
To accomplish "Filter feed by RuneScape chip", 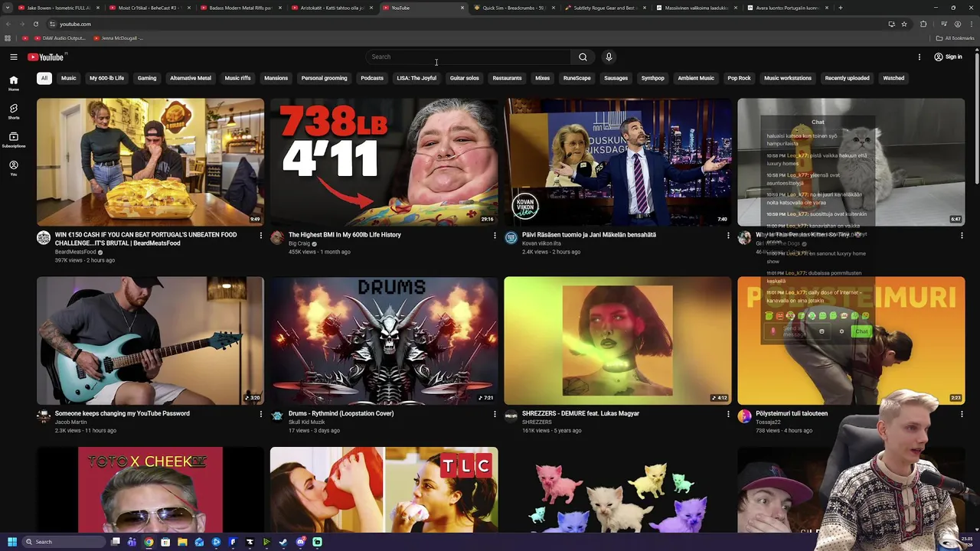I will 577,78.
